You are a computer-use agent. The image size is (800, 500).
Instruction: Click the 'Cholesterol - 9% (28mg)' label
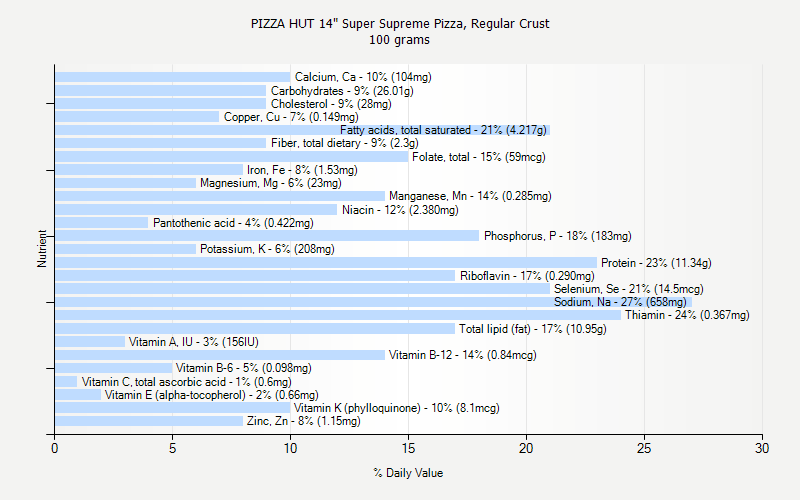[x=331, y=104]
